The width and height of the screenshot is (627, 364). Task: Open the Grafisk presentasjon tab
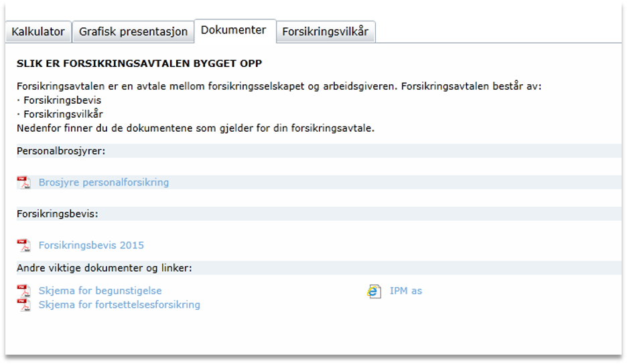(133, 31)
